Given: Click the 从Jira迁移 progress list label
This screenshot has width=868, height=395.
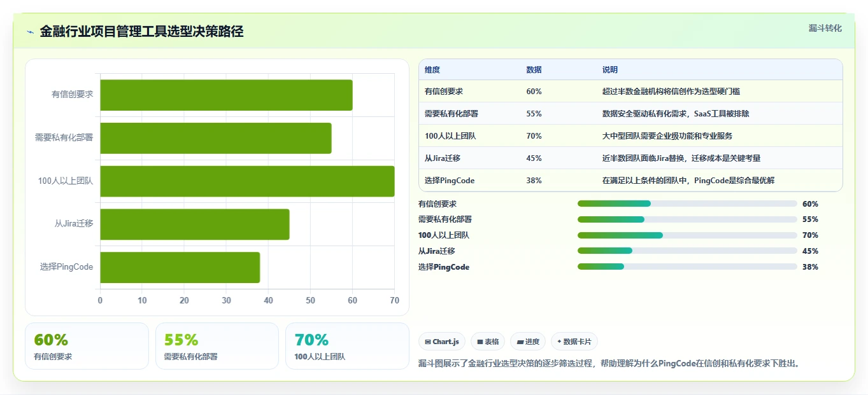Looking at the screenshot, I should tap(436, 251).
